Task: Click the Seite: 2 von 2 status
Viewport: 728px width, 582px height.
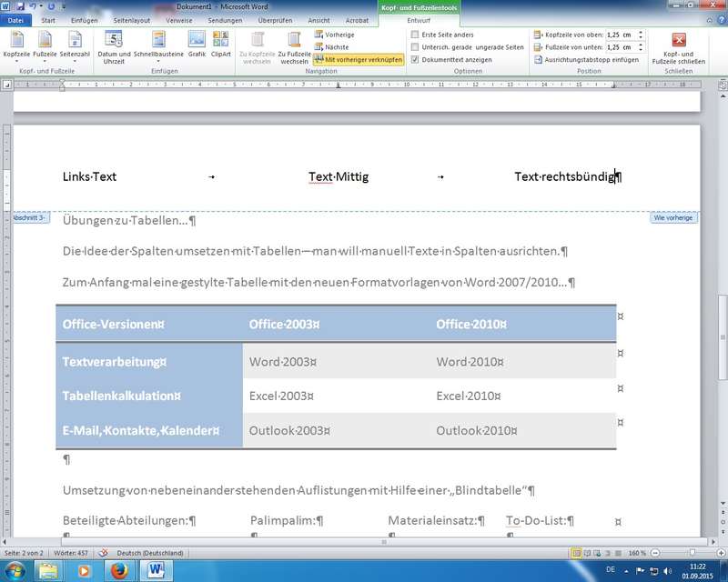Action: click(24, 553)
